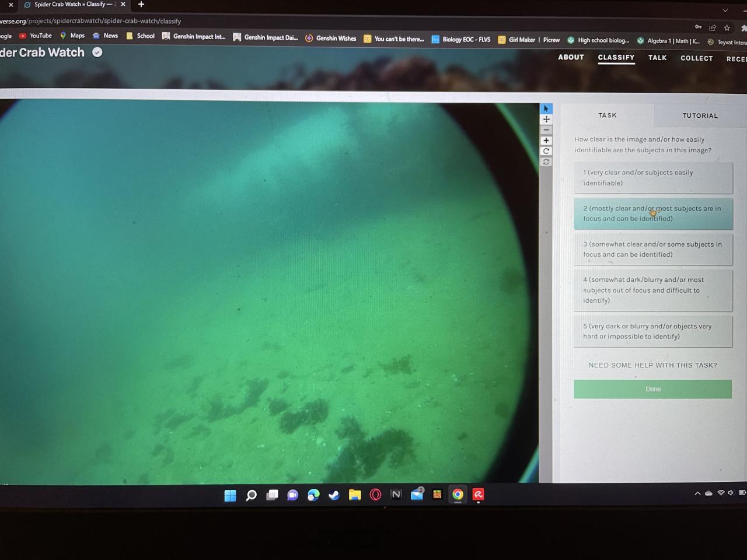Click the verified checkmark beside project title
Viewport: 747px width, 560px height.
click(x=97, y=52)
